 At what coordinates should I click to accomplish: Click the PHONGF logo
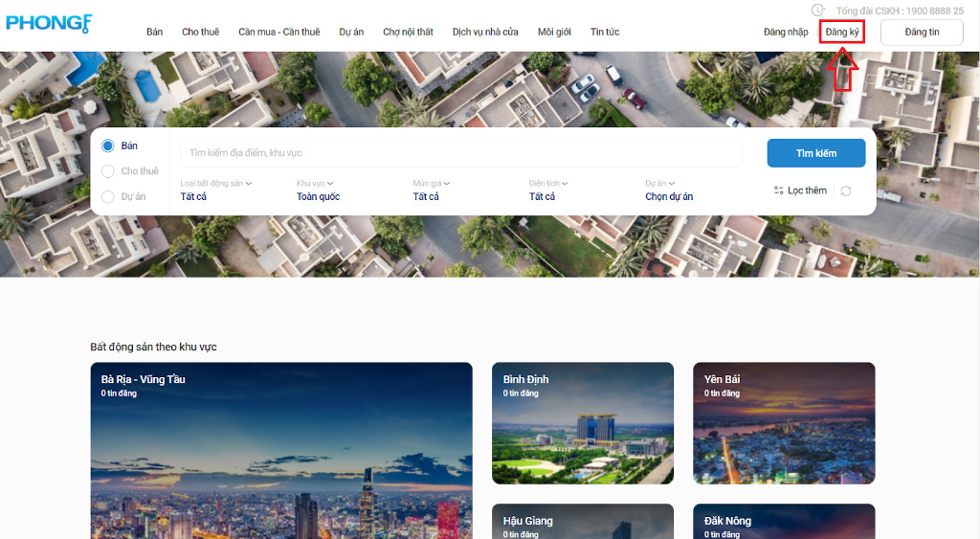[49, 23]
